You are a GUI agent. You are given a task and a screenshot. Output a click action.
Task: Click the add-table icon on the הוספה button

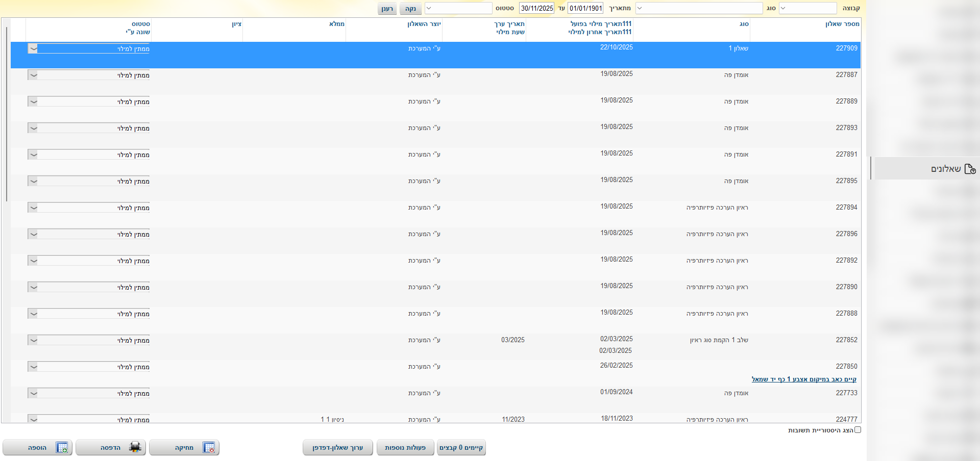[x=62, y=448]
